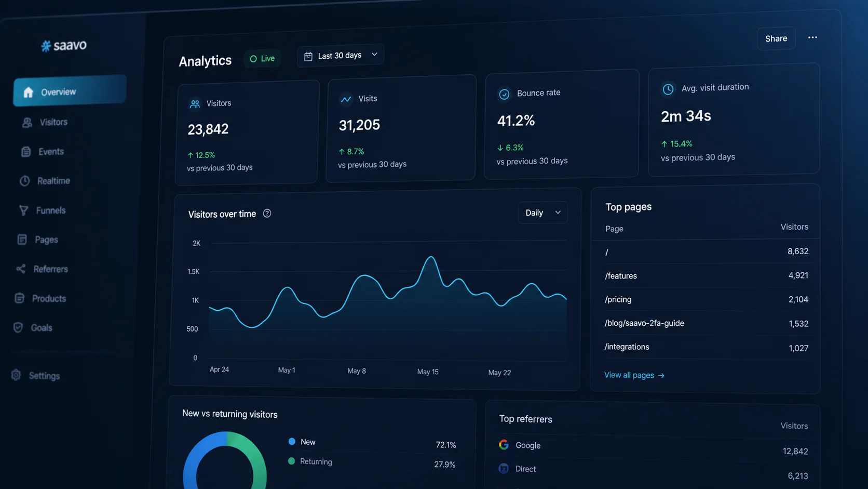This screenshot has height=489, width=868.
Task: Click the Realtime clock icon
Action: 24,181
